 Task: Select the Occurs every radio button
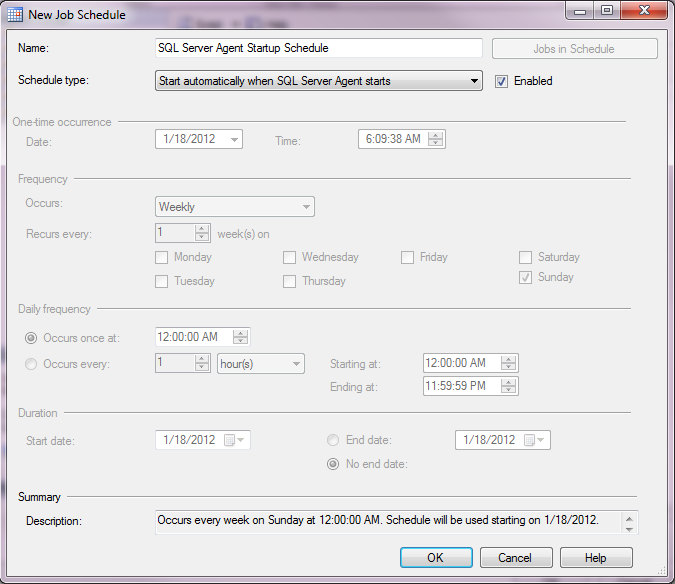[x=31, y=364]
